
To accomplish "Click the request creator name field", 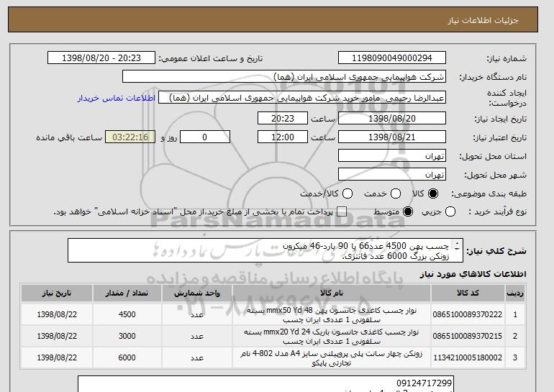I will (302, 98).
